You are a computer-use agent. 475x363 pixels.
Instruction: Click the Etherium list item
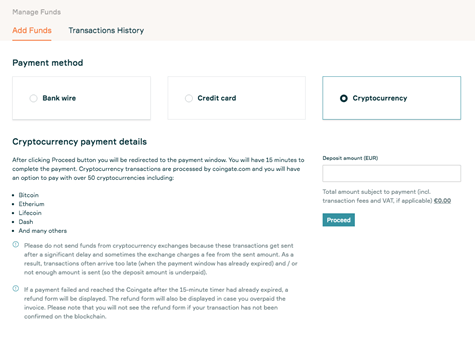[x=31, y=204]
